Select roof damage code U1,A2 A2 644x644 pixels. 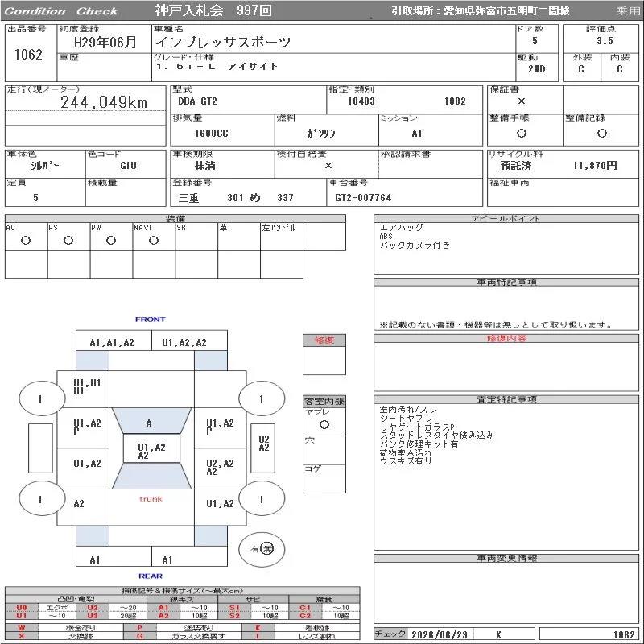(x=151, y=451)
